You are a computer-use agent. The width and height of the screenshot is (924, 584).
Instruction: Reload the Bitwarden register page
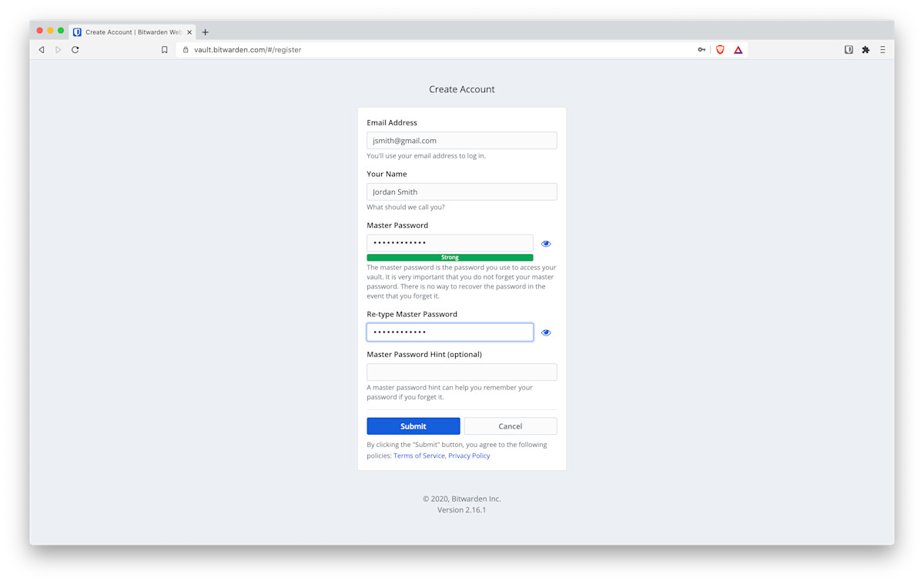(x=75, y=50)
